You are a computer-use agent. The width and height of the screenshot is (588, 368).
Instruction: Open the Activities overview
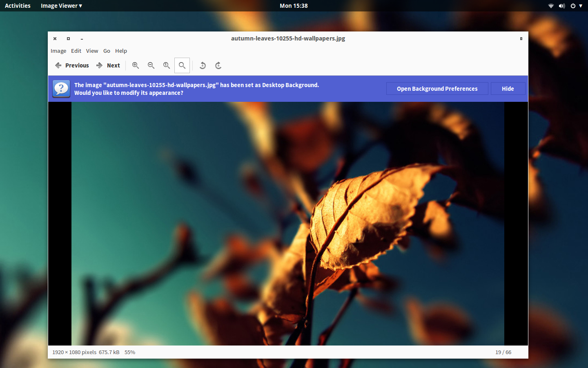[x=18, y=6]
